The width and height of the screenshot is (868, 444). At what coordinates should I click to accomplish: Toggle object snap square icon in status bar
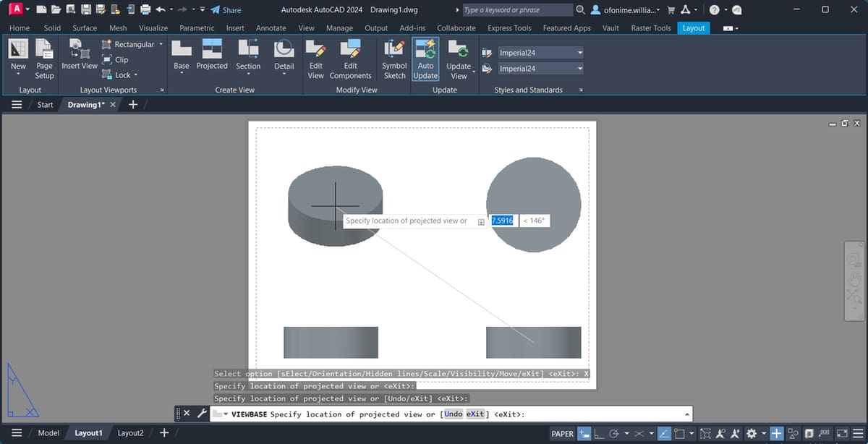point(679,434)
